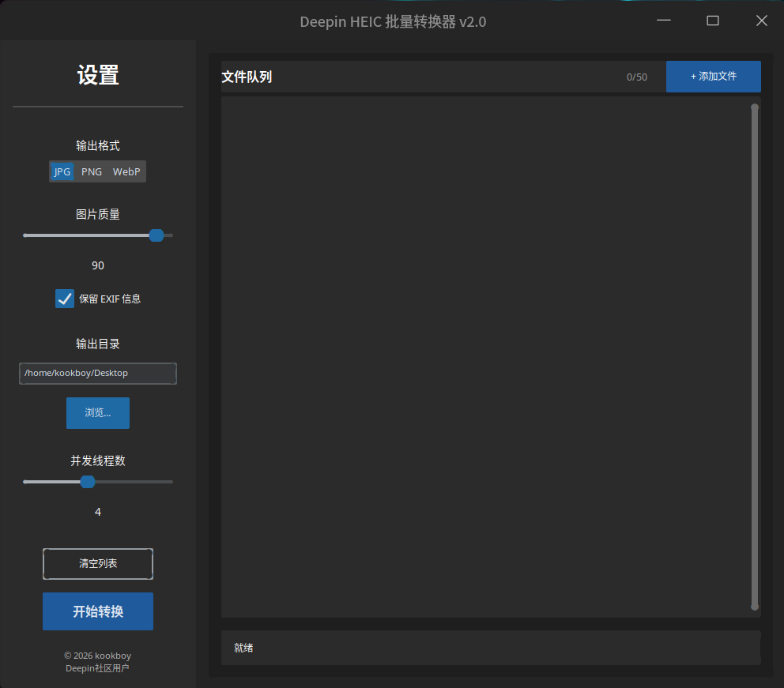Start conversion with the 开始转换 button
The width and height of the screenshot is (784, 688).
click(98, 611)
